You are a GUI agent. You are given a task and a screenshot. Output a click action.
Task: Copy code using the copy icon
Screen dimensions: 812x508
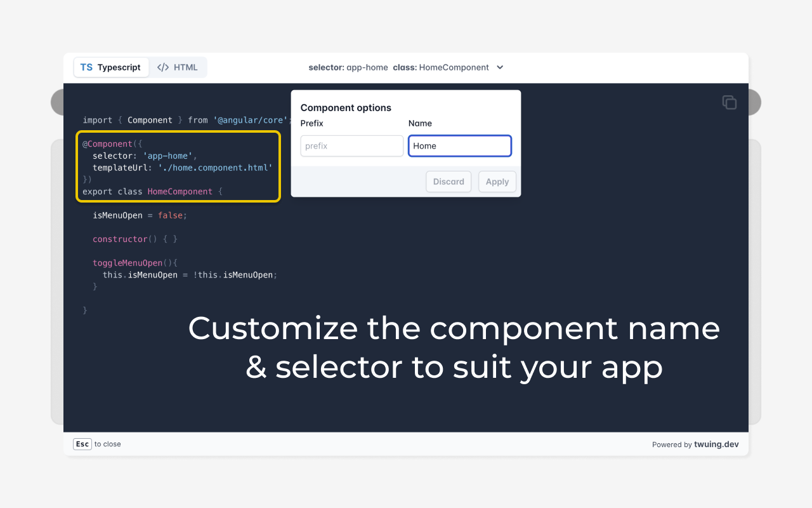point(730,102)
